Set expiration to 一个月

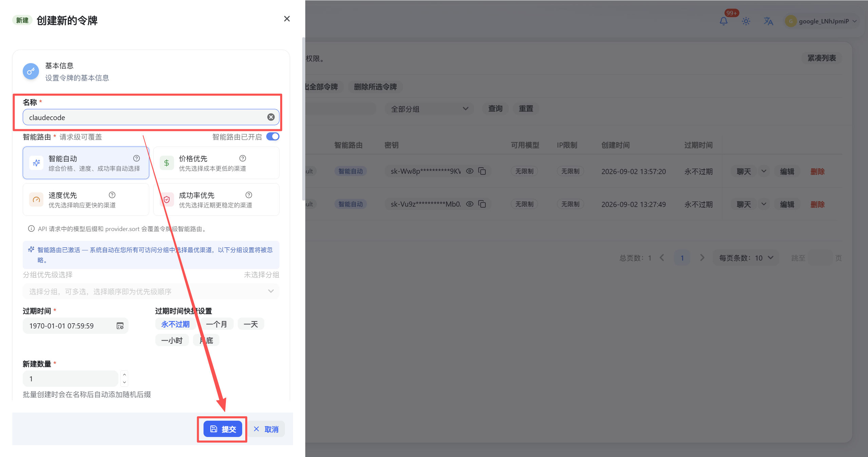(x=216, y=324)
